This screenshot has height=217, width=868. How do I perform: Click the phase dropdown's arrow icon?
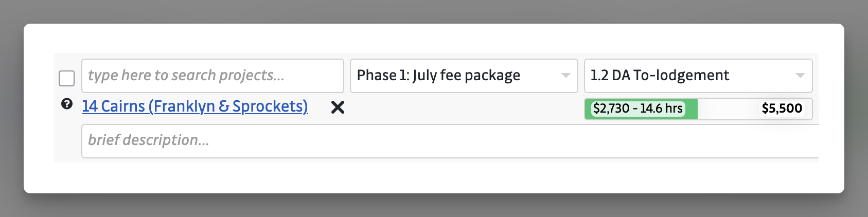click(565, 76)
